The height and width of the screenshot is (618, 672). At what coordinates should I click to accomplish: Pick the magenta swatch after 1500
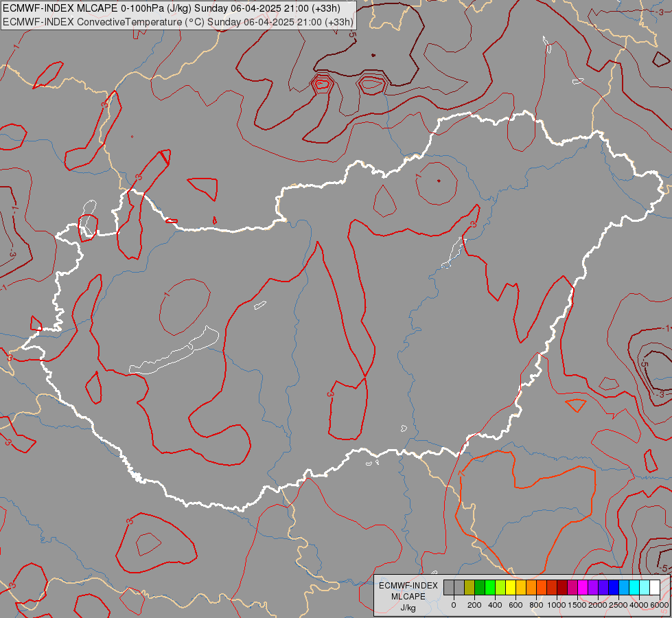[583, 588]
